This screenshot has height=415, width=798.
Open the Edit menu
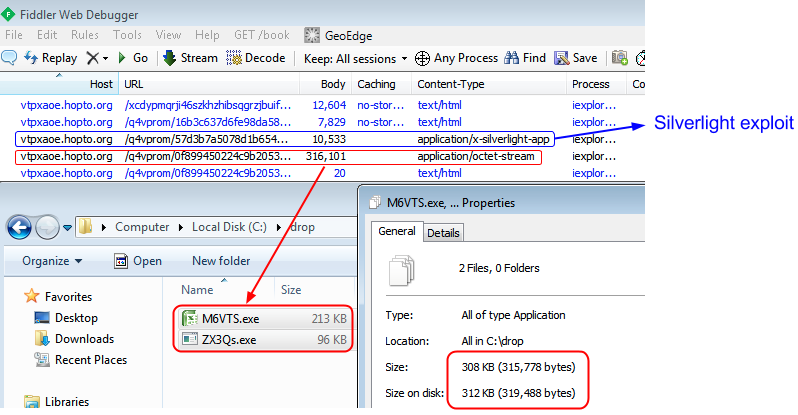(x=47, y=35)
